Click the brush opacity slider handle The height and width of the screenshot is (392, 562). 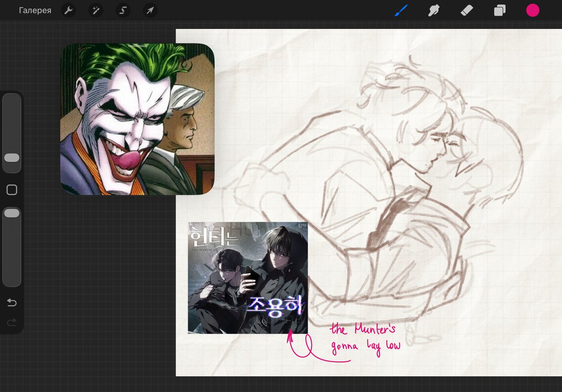pos(12,213)
